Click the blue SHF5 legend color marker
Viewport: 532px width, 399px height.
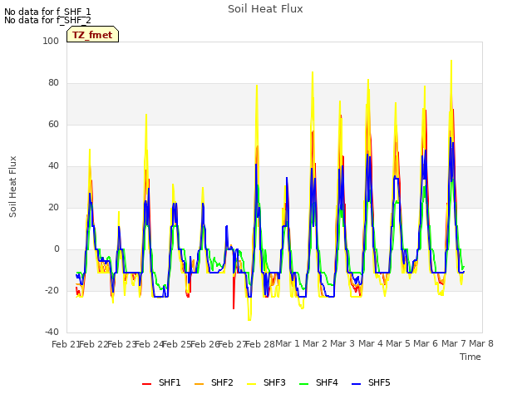(x=356, y=384)
